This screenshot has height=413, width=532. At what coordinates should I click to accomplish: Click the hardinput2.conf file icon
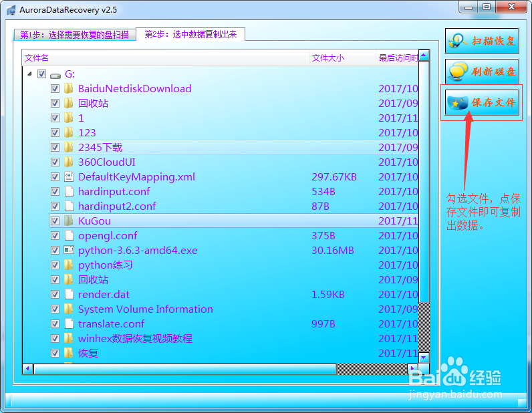pyautogui.click(x=69, y=206)
